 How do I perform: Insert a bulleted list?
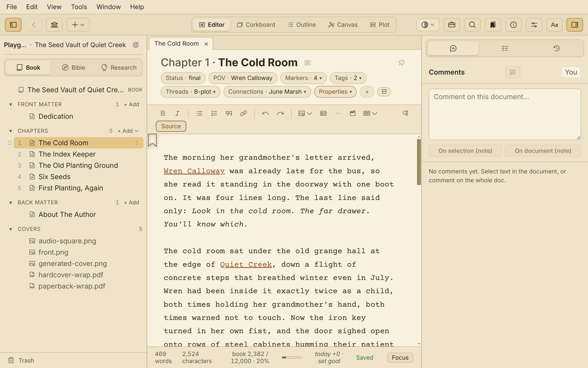(x=199, y=113)
